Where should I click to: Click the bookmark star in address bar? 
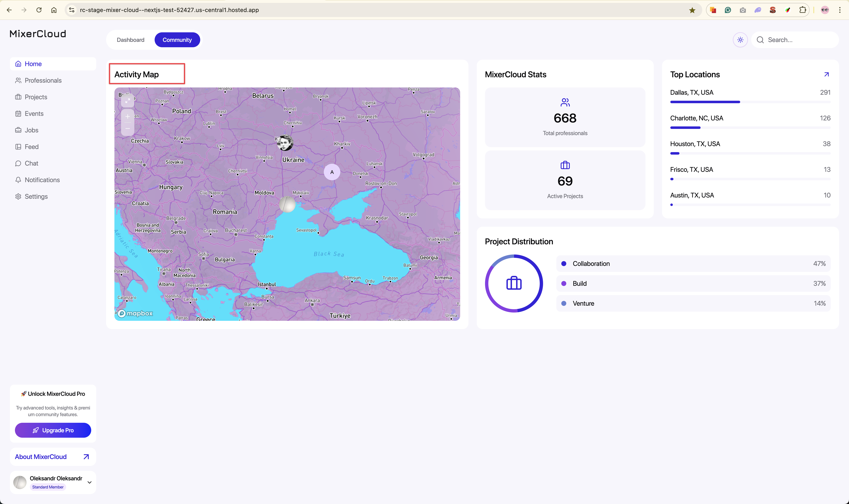(x=692, y=10)
